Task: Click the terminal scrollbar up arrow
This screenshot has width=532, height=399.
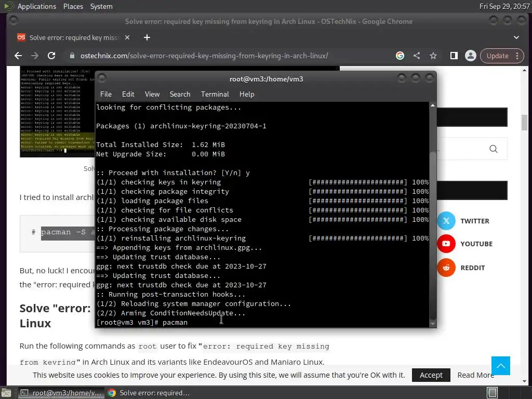Action: pyautogui.click(x=433, y=106)
